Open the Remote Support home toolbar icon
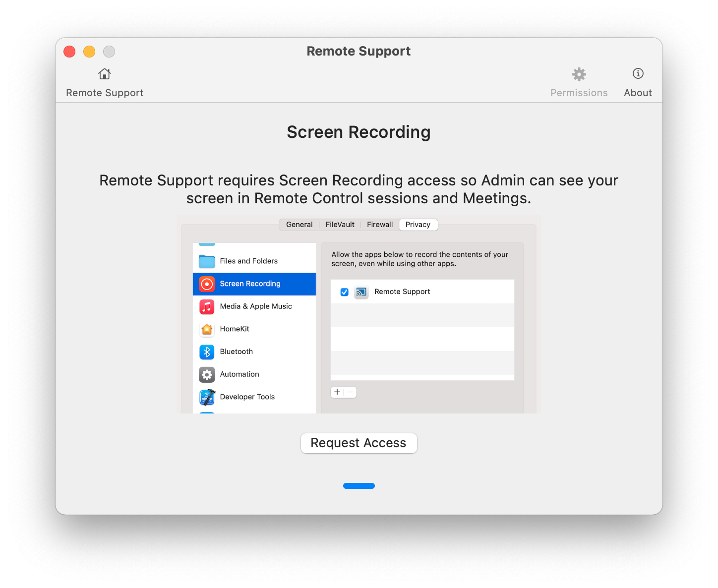 point(105,74)
